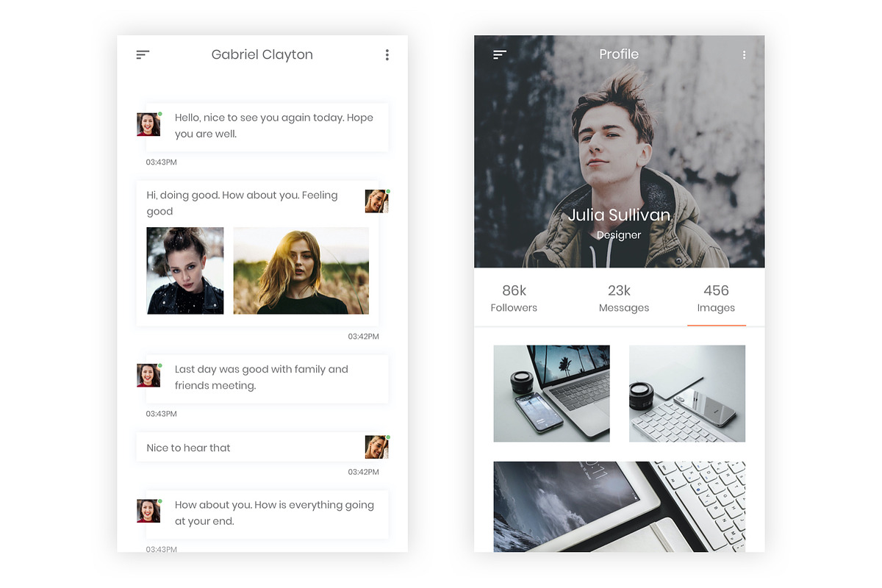The height and width of the screenshot is (588, 882).
Task: Click the 03:42PM timestamp under the shared photos
Action: point(363,337)
